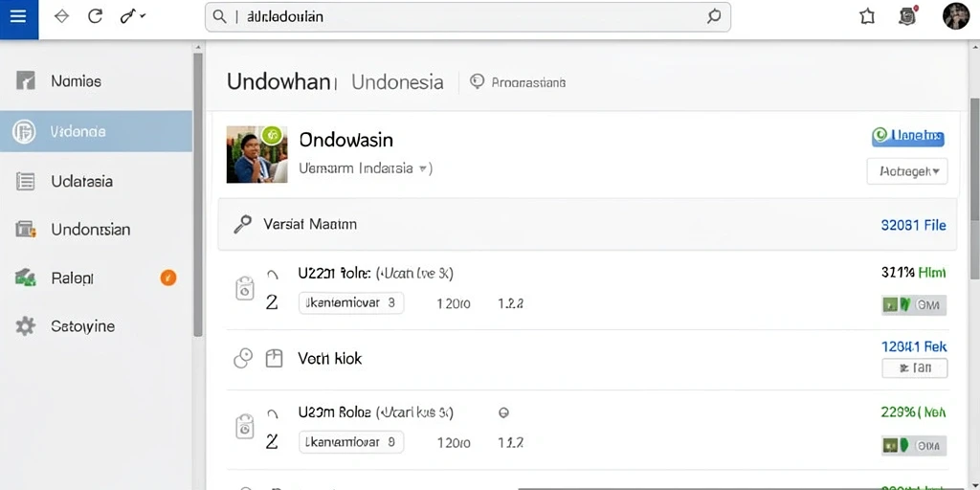Open the tool dropdown arrow in top toolbar
980x490 pixels.
144,15
